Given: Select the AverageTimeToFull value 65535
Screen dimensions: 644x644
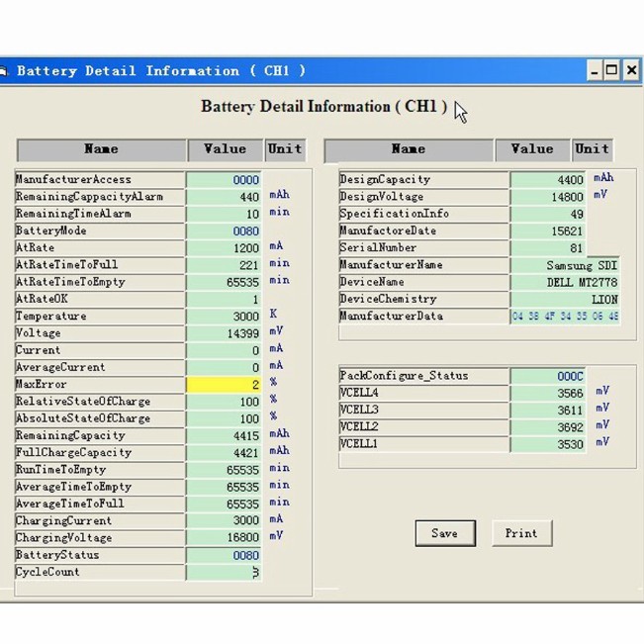Looking at the screenshot, I should [x=224, y=504].
